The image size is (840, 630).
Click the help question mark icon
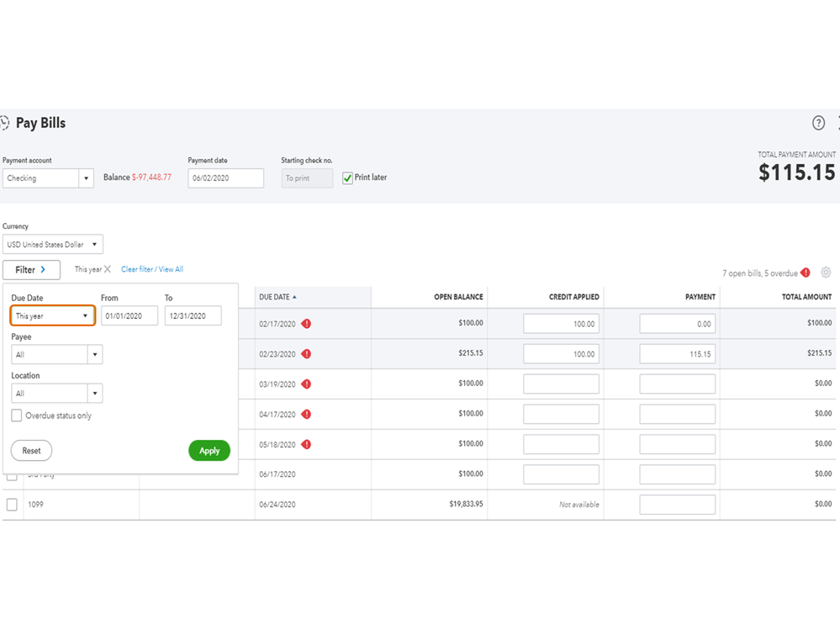(x=818, y=123)
